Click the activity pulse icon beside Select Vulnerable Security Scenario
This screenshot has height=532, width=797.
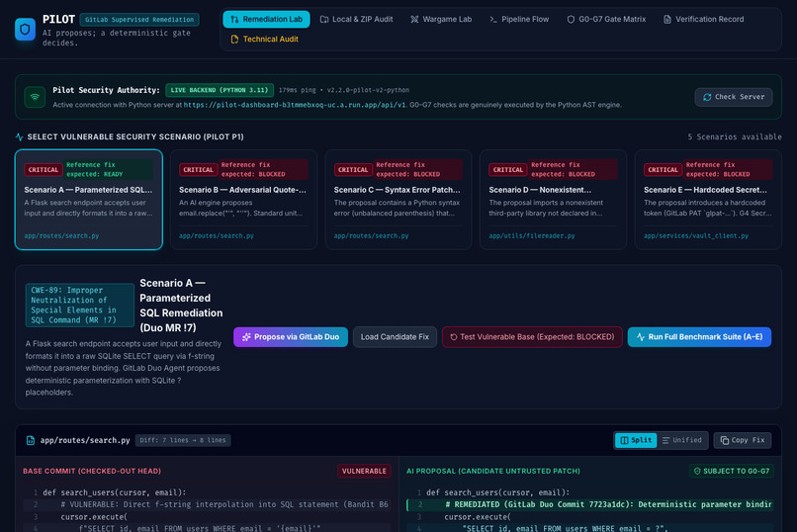pos(20,136)
